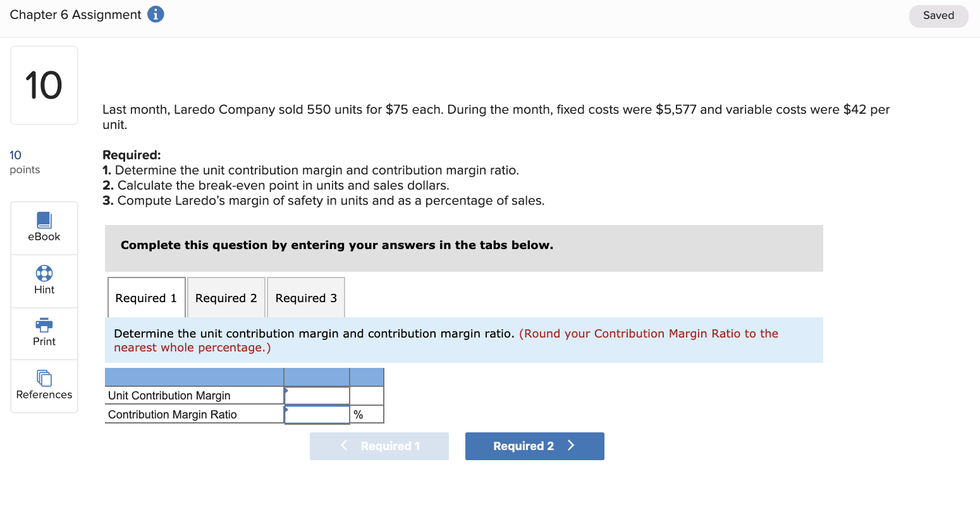Click the forward chevron on Required 2 button
Screen dimensions: 980x512
point(571,446)
